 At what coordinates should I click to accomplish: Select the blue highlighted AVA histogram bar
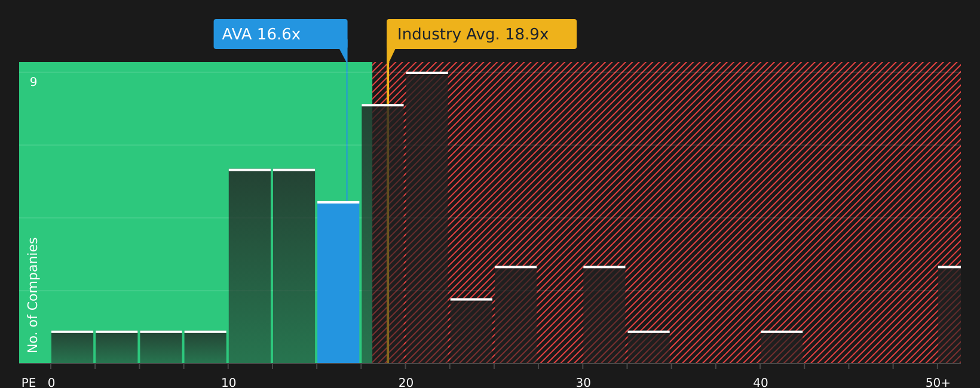pos(338,282)
